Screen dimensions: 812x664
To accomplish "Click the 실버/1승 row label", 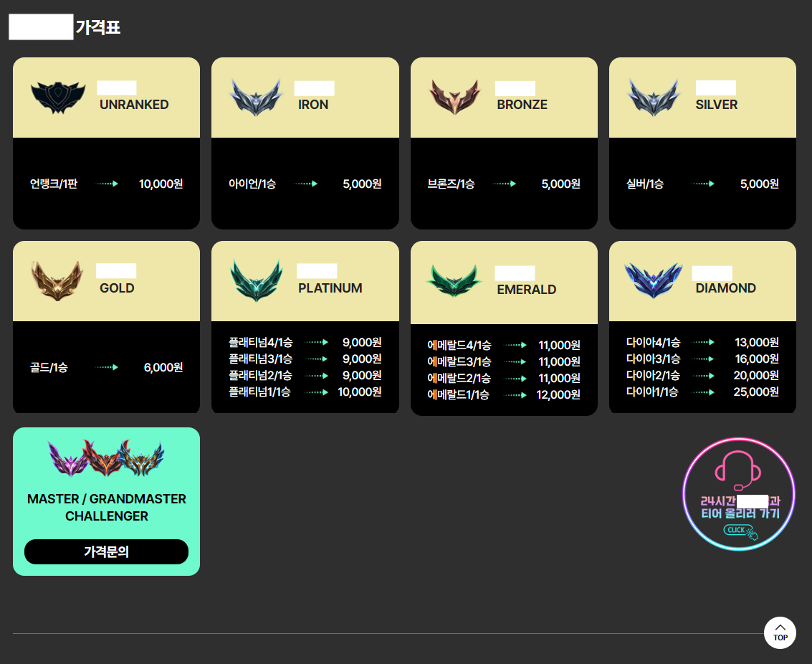I will tap(645, 184).
